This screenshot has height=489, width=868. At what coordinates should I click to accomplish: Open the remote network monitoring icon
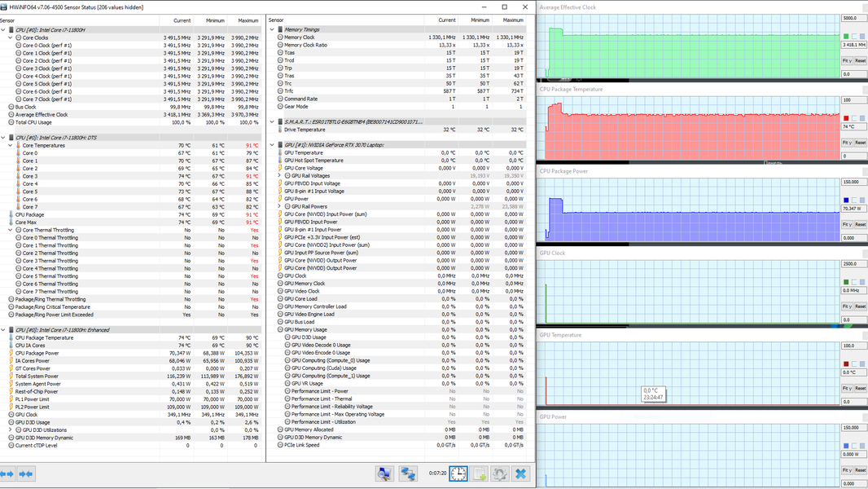[x=408, y=474]
